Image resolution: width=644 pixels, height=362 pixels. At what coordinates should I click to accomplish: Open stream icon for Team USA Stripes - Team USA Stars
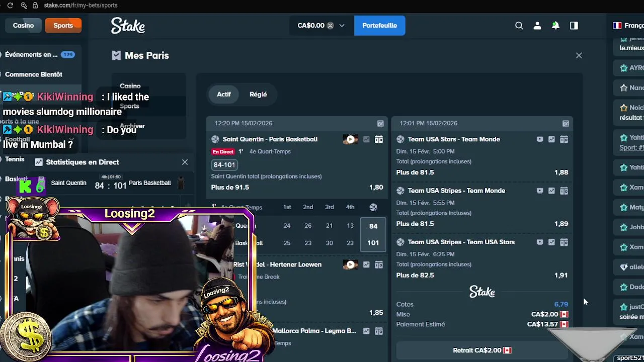point(540,242)
